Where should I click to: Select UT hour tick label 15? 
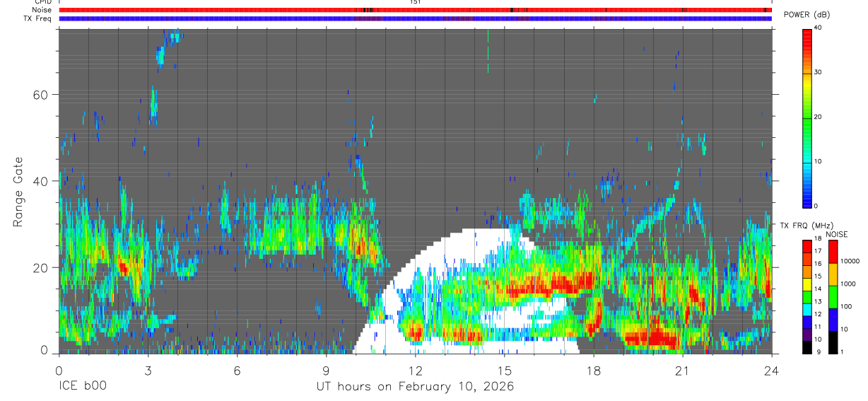click(x=504, y=370)
